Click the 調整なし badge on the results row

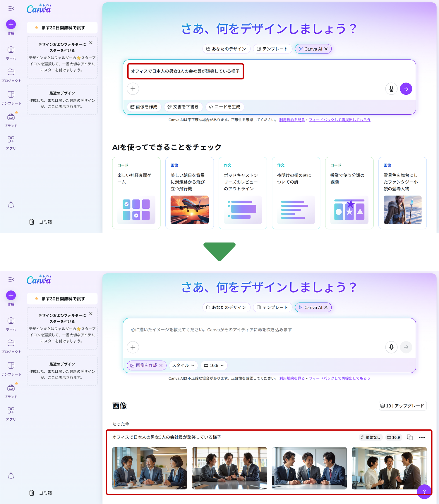(371, 437)
